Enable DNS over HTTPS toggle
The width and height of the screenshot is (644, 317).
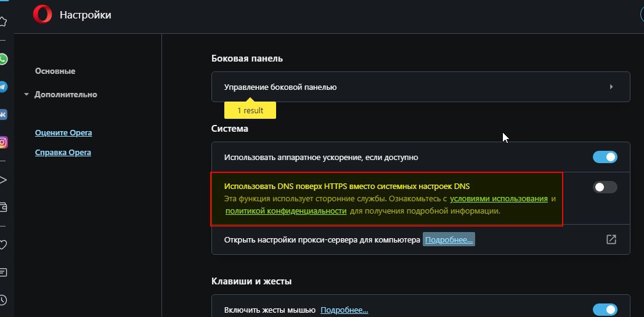coord(605,187)
